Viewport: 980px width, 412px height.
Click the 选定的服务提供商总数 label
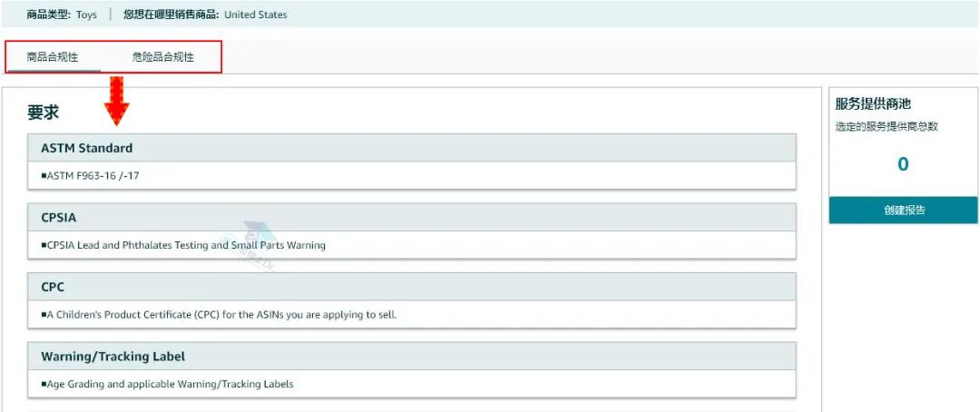(x=887, y=126)
